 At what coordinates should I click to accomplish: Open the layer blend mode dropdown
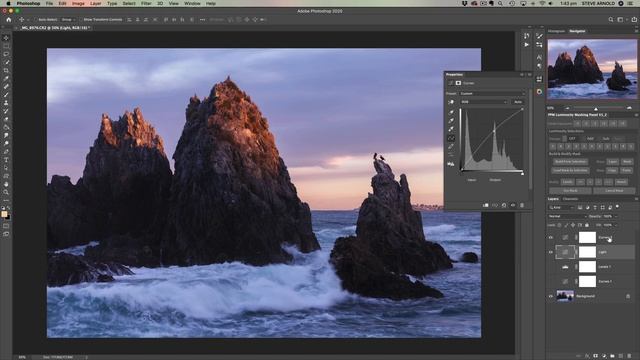click(567, 216)
